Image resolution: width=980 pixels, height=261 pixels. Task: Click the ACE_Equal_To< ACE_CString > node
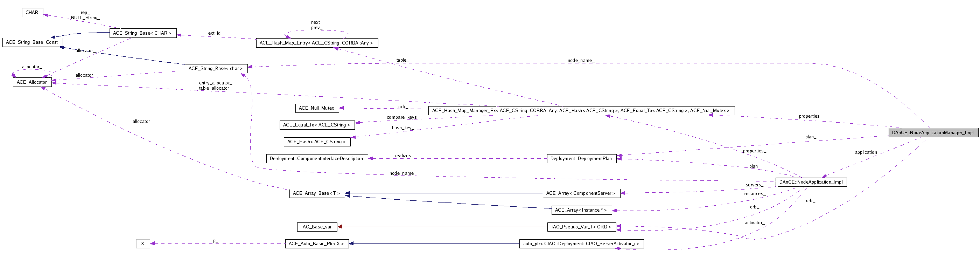coord(317,125)
